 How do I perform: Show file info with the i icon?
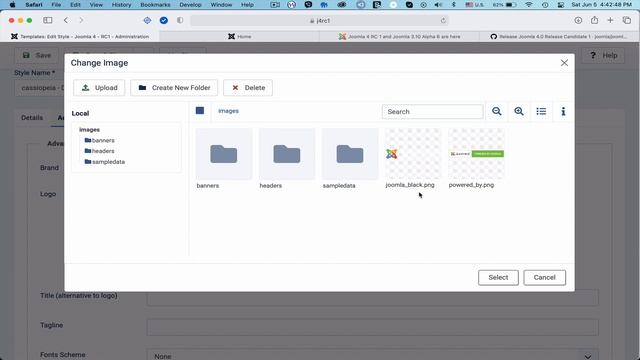tap(563, 111)
